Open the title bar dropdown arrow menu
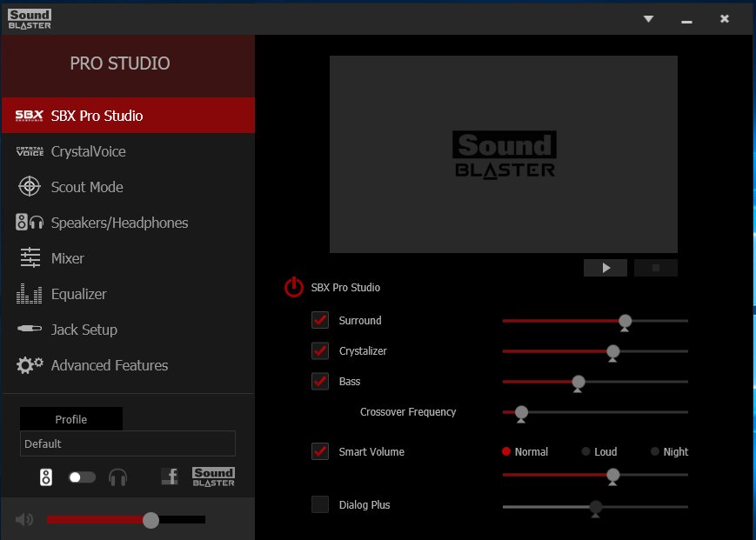This screenshot has height=540, width=756. (648, 18)
